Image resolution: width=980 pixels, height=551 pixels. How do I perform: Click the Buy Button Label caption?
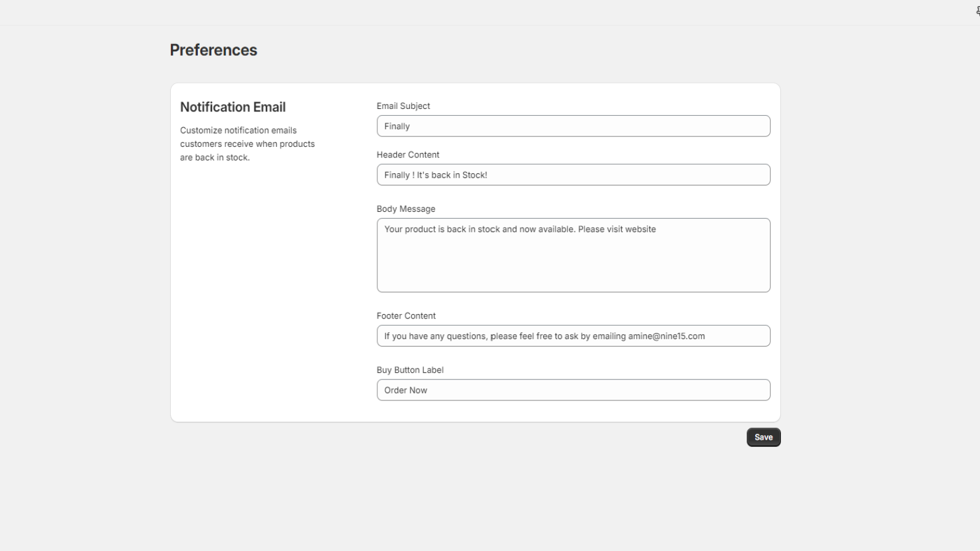click(410, 370)
